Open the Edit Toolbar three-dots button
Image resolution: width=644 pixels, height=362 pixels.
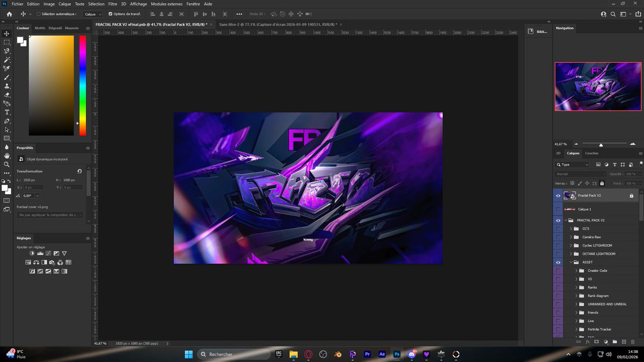point(7,173)
